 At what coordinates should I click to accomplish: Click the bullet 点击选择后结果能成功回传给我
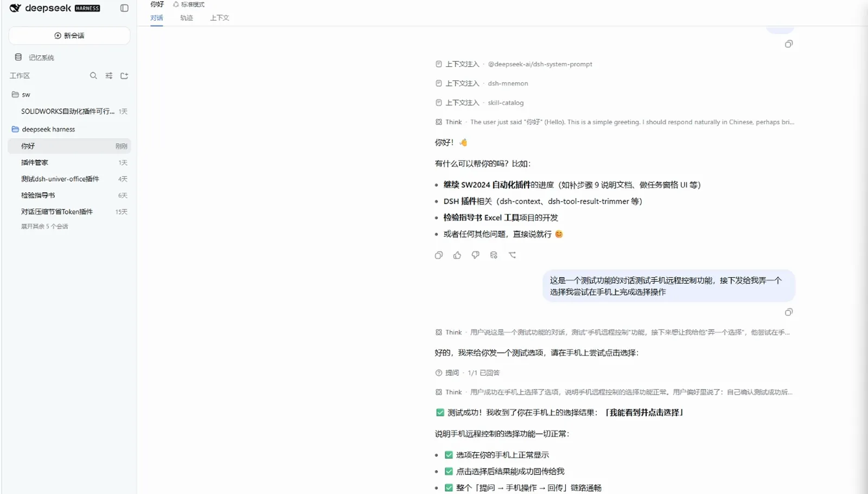coord(505,471)
